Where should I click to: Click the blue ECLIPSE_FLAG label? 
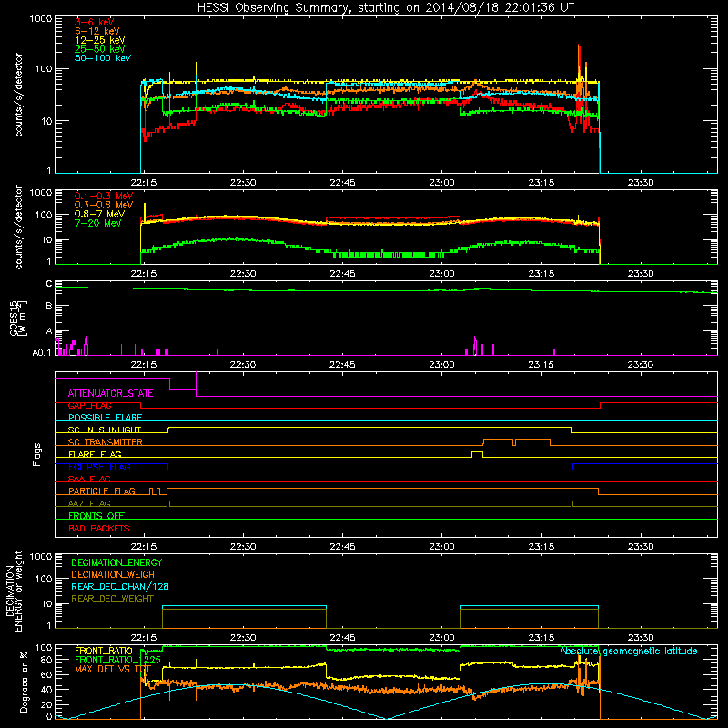click(x=99, y=467)
